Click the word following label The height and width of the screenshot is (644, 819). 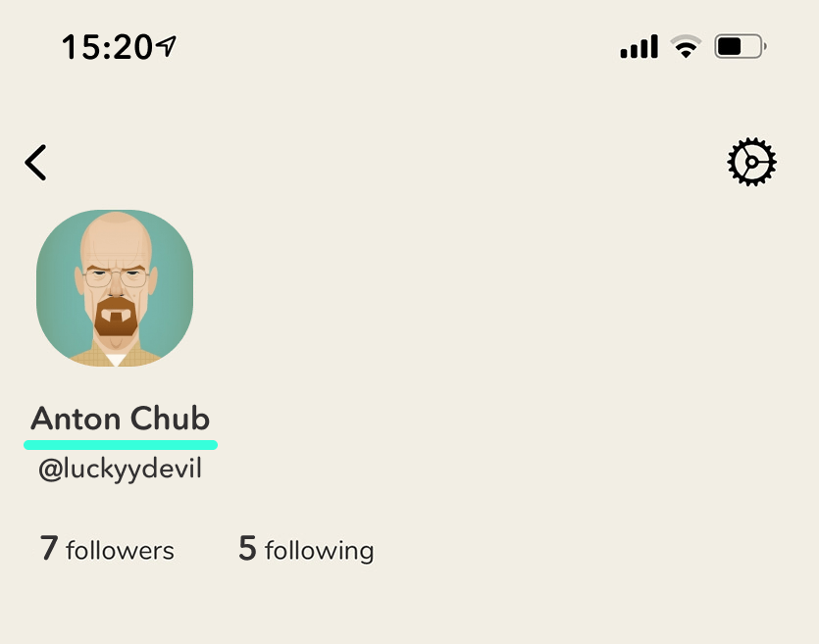[320, 552]
